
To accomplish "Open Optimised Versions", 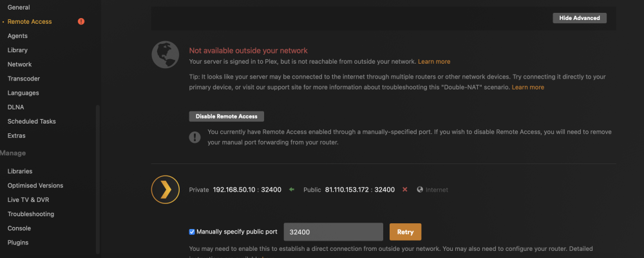I will (35, 185).
